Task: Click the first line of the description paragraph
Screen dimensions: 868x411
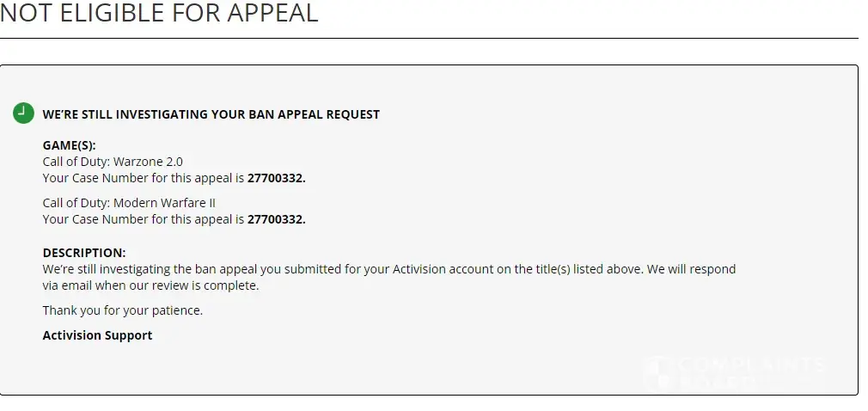Action: click(x=388, y=269)
